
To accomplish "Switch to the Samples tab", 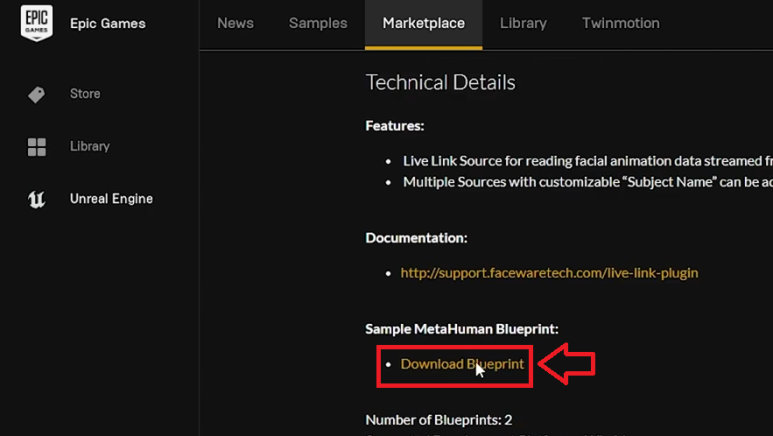I will [318, 23].
